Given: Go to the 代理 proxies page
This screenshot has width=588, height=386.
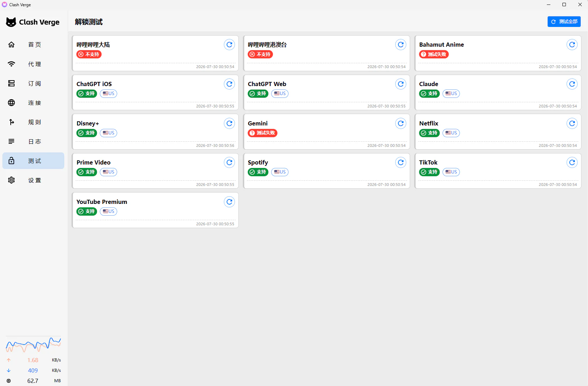Looking at the screenshot, I should click(x=33, y=64).
